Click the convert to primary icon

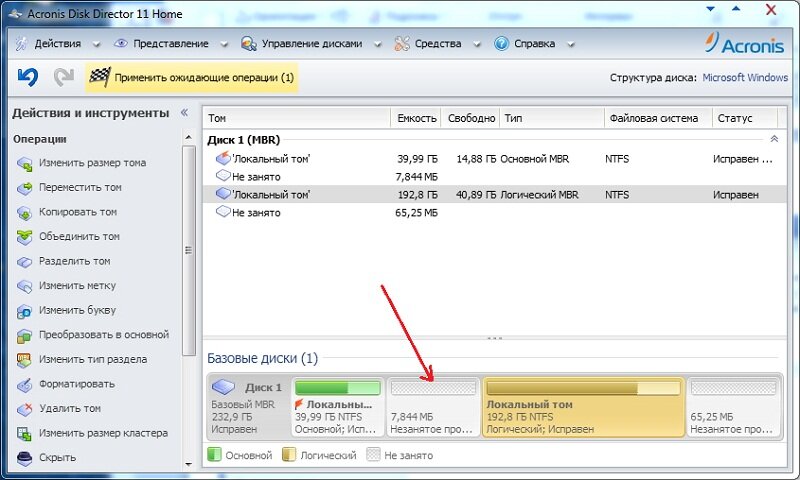pyautogui.click(x=24, y=336)
